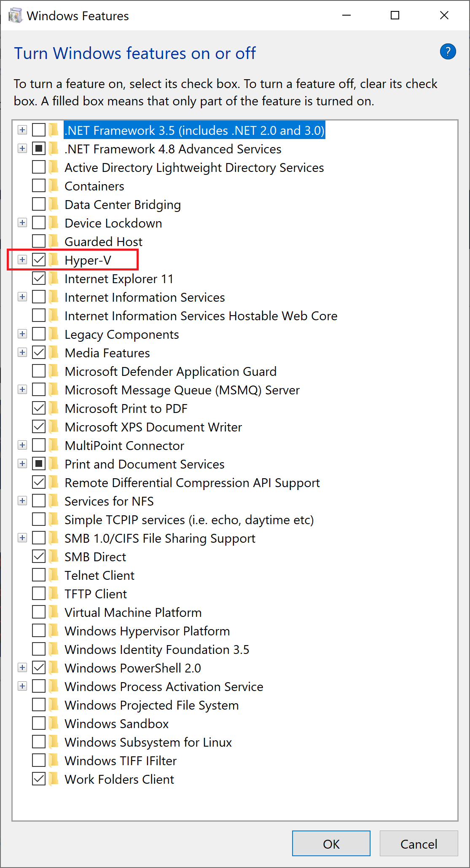
Task: Check the Windows Sandbox checkbox
Action: point(39,723)
